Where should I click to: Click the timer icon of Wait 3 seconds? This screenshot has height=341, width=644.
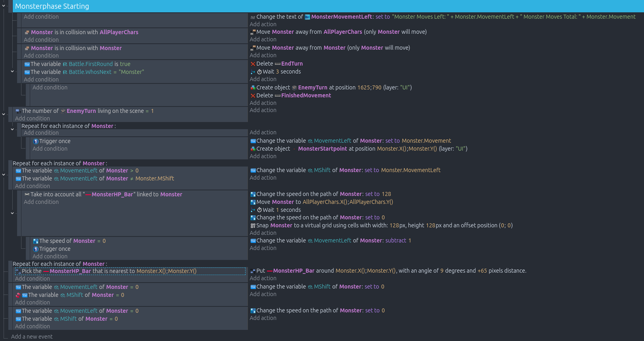click(259, 72)
